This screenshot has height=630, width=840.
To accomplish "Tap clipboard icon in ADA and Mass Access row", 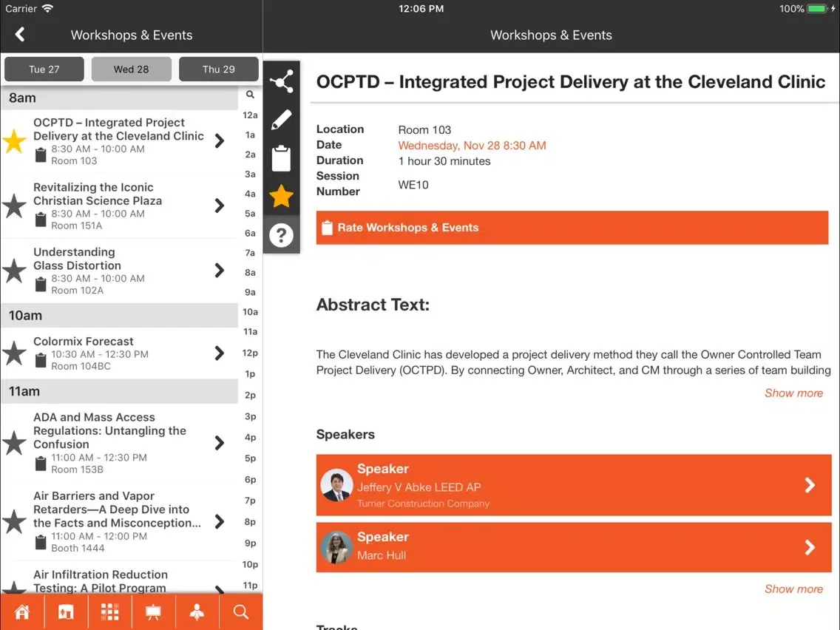I will pyautogui.click(x=41, y=464).
